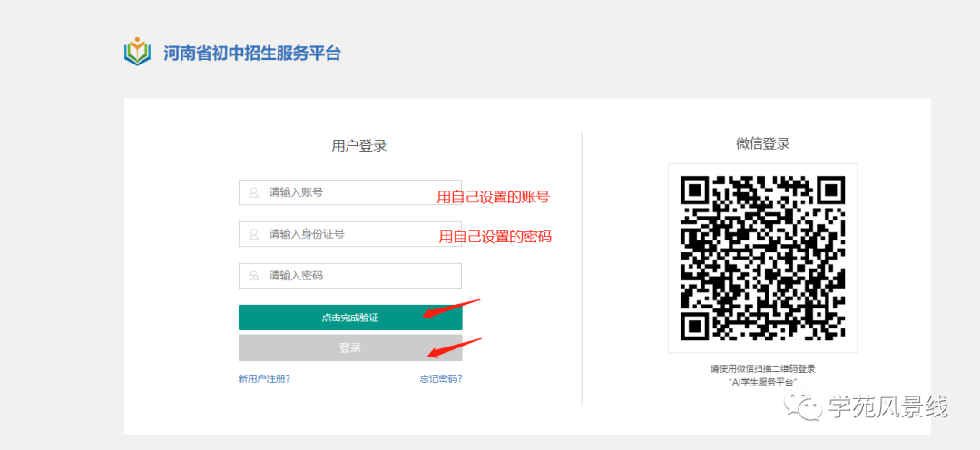Click the "AI学生服务平台" text
The width and height of the screenshot is (980, 450).
point(762,382)
